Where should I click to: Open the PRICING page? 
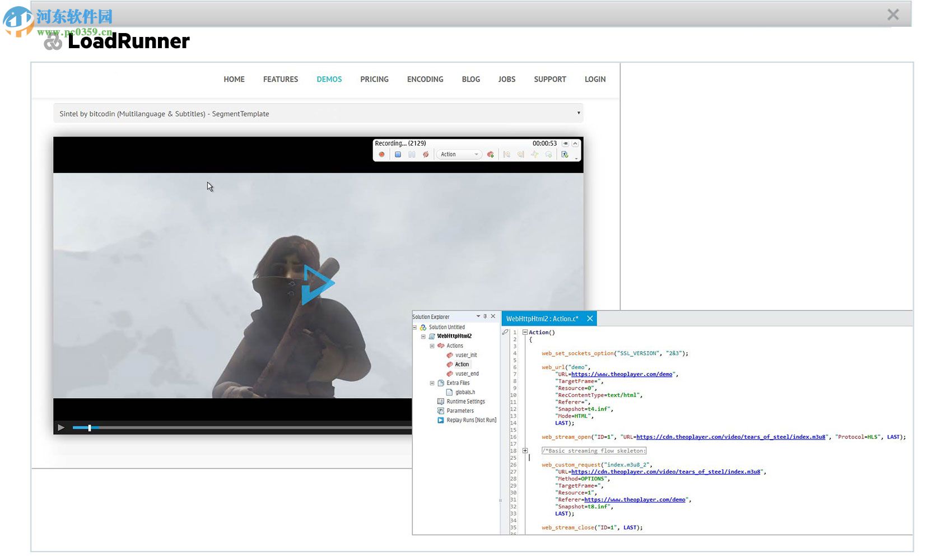pyautogui.click(x=374, y=80)
